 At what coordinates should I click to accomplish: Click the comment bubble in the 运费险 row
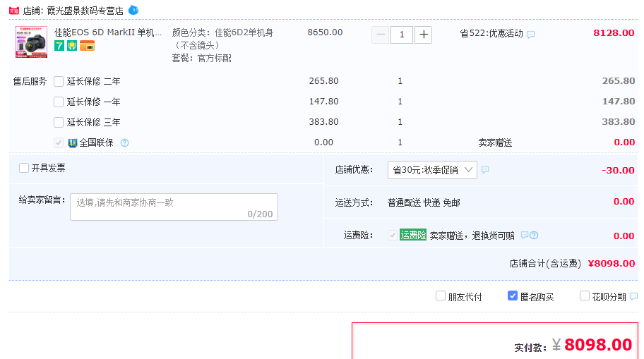(x=525, y=235)
